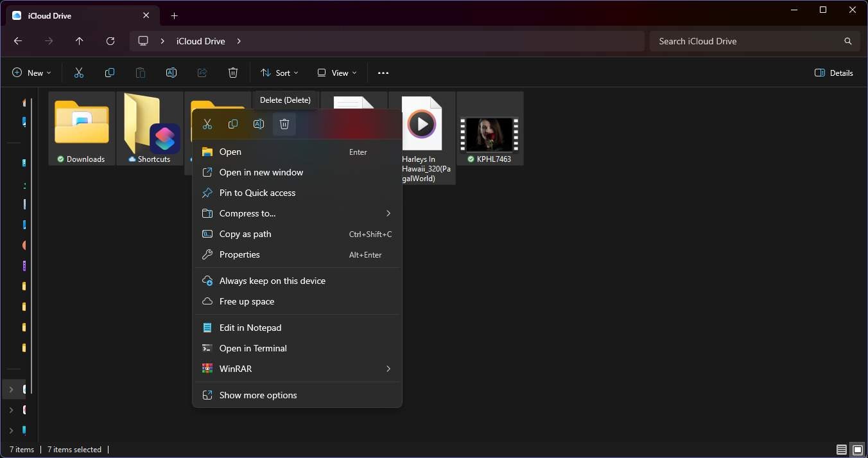This screenshot has width=868, height=458.
Task: Click the search magnifier icon
Action: [848, 41]
